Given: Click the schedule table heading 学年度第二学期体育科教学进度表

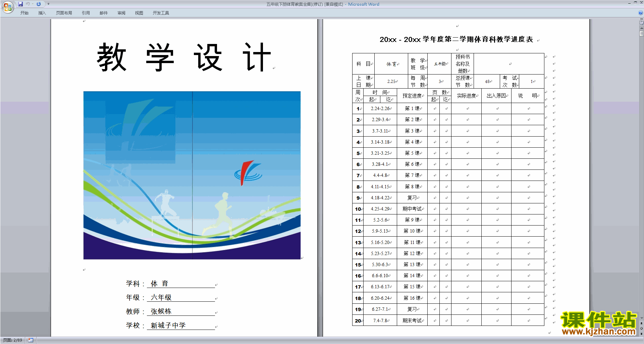Looking at the screenshot, I should tap(478, 39).
